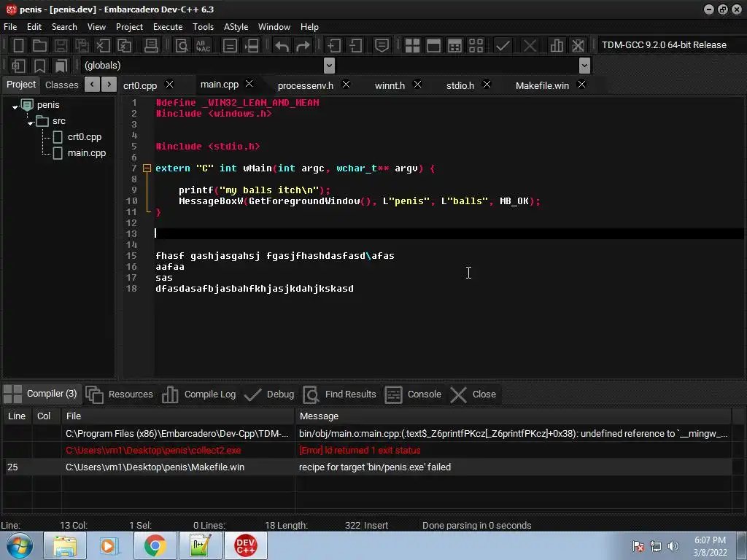
Task: Open the Replace text icon
Action: click(204, 46)
